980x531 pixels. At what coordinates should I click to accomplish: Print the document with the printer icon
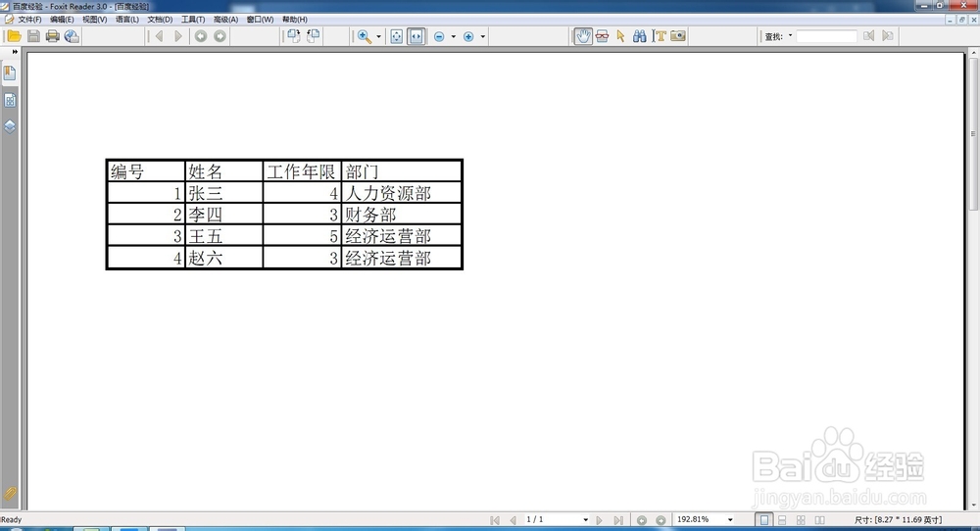pyautogui.click(x=53, y=36)
